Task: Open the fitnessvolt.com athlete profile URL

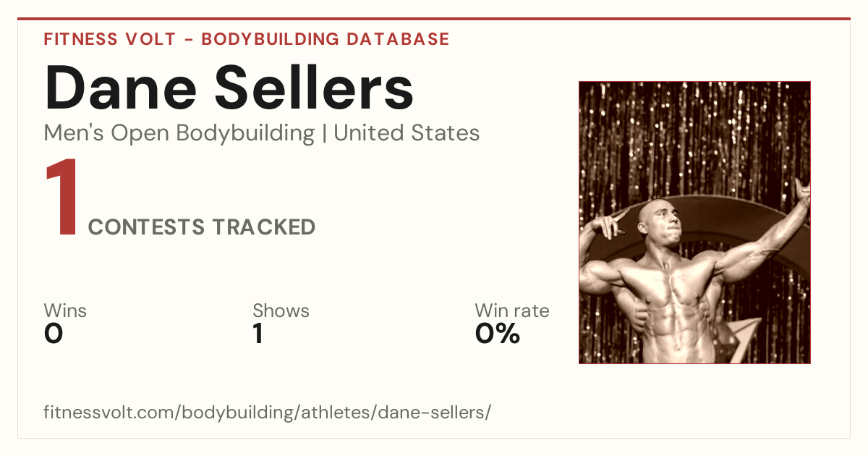Action: pyautogui.click(x=268, y=413)
